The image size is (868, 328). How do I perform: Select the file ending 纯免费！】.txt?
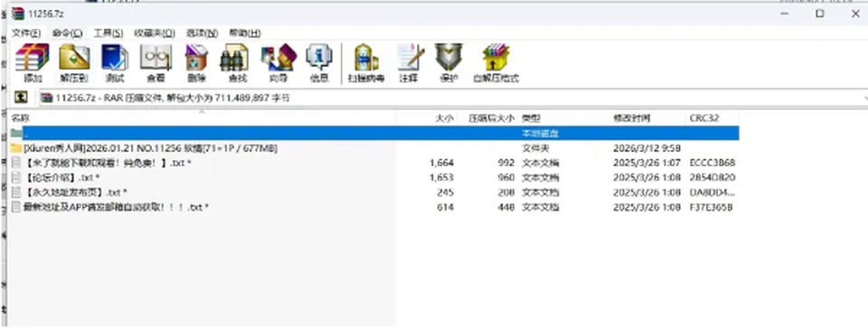(108, 163)
